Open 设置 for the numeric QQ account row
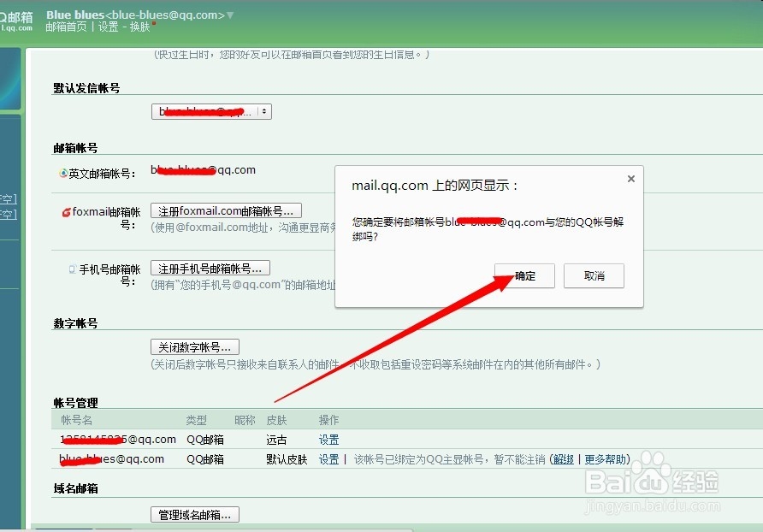This screenshot has width=763, height=532. [328, 440]
